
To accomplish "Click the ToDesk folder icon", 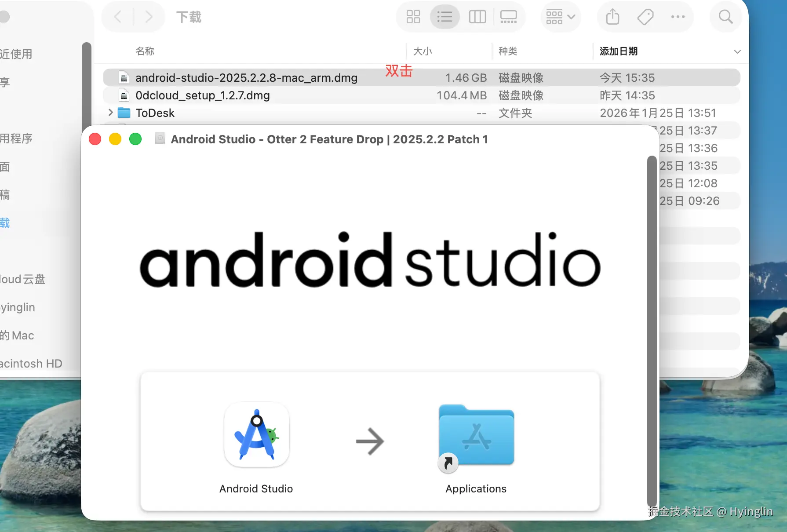I will click(x=124, y=113).
